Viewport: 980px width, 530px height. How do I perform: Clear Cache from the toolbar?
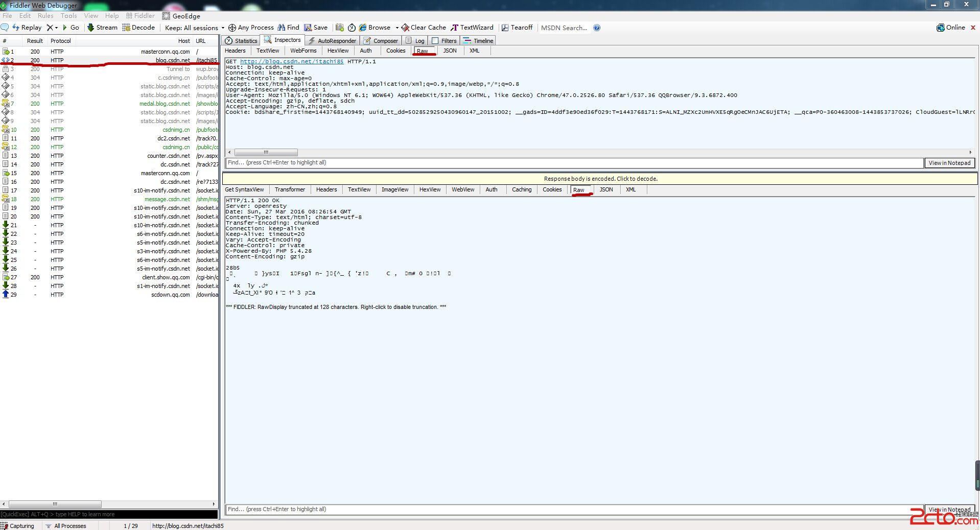tap(424, 28)
